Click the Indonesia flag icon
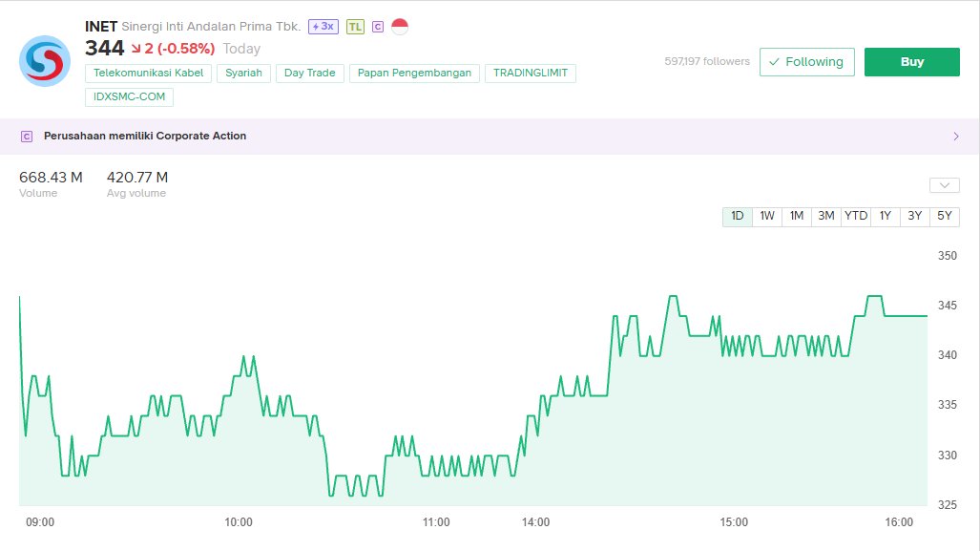 [x=400, y=27]
